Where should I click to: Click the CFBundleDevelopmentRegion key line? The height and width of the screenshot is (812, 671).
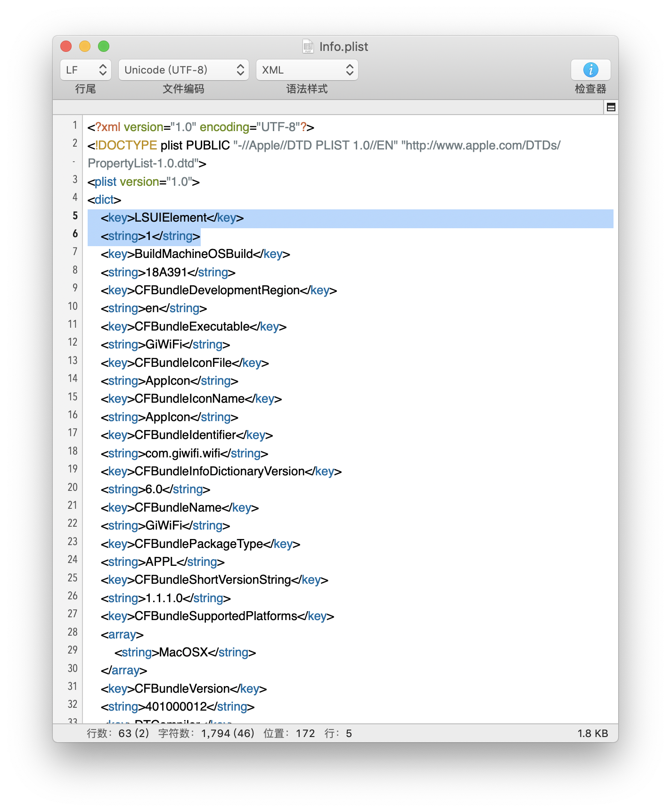pyautogui.click(x=219, y=290)
